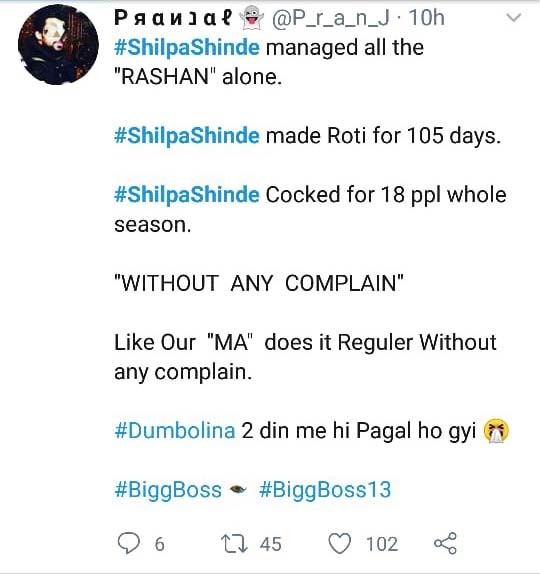Viewport: 540px width, 578px height.
Task: View the 102 likes count
Action: coord(382,544)
